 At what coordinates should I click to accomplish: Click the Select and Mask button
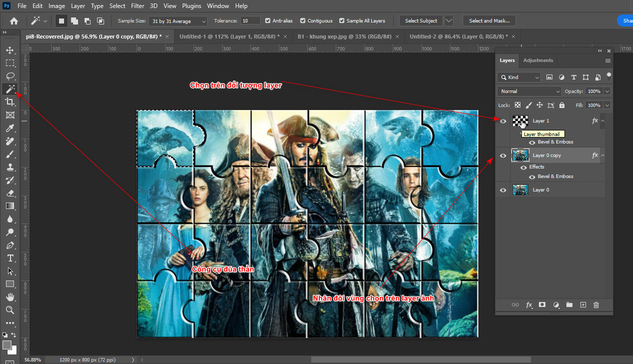point(489,20)
